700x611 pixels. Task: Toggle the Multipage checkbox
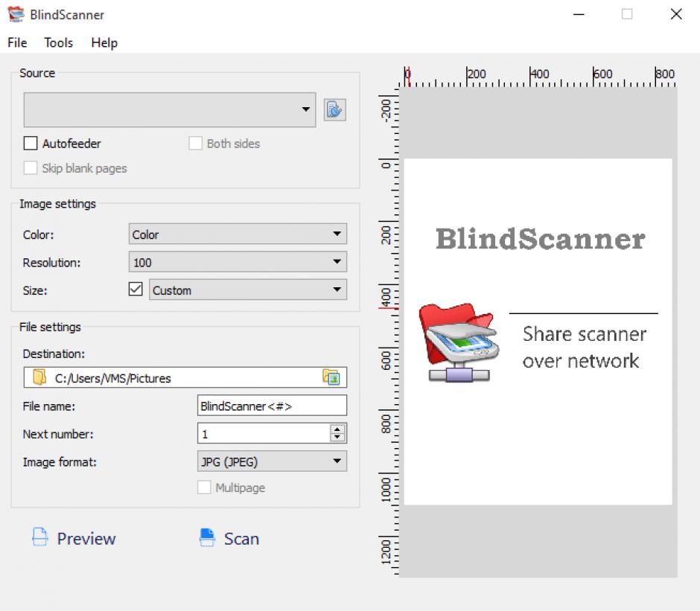tap(204, 487)
